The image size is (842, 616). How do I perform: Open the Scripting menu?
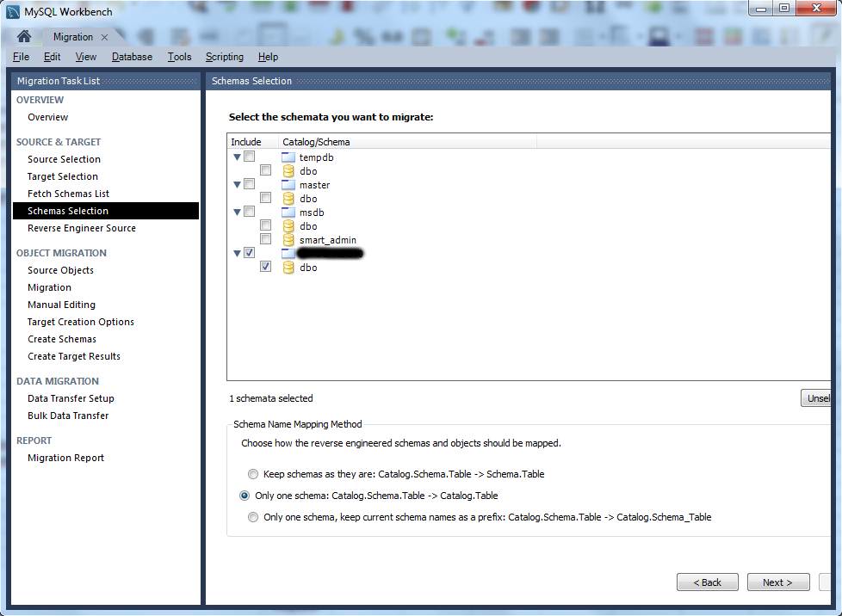[x=225, y=57]
